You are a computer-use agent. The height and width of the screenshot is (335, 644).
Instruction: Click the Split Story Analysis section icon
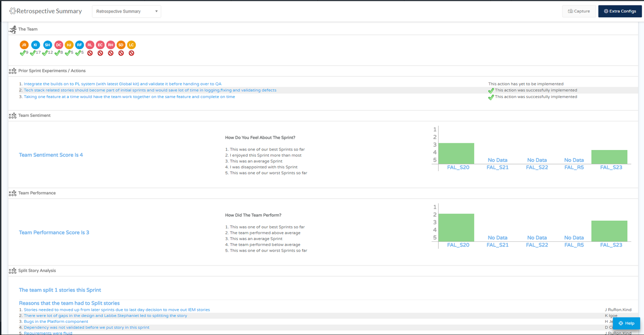coord(13,271)
